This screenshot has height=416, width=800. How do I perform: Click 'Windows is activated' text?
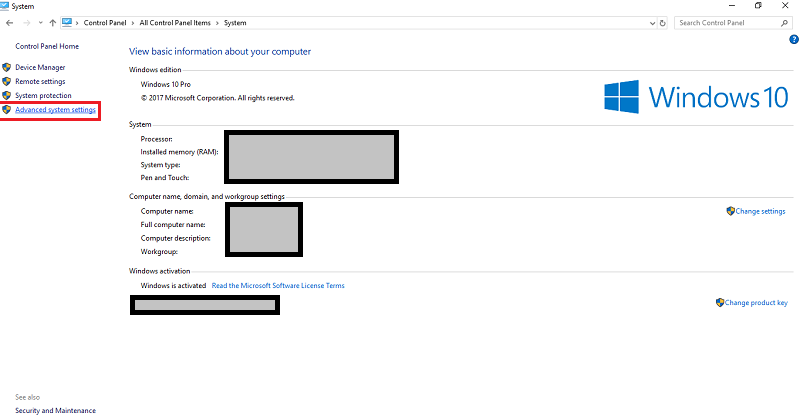coord(173,286)
